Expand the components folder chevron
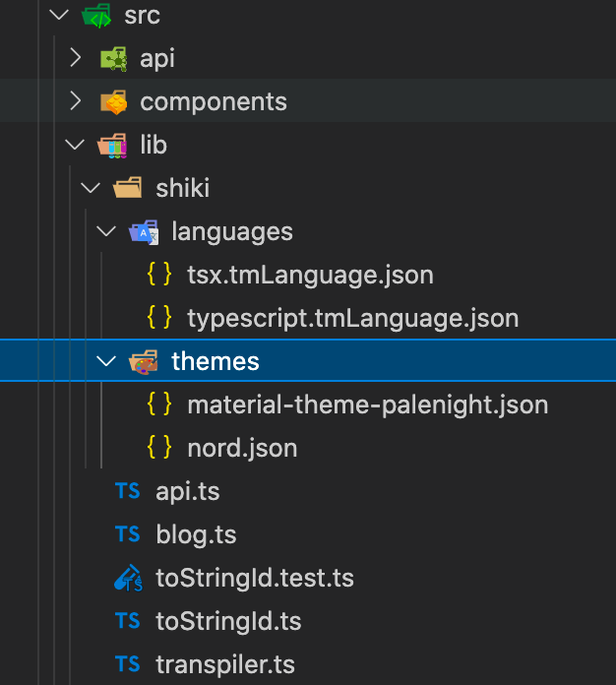Image resolution: width=616 pixels, height=685 pixels. tap(76, 102)
